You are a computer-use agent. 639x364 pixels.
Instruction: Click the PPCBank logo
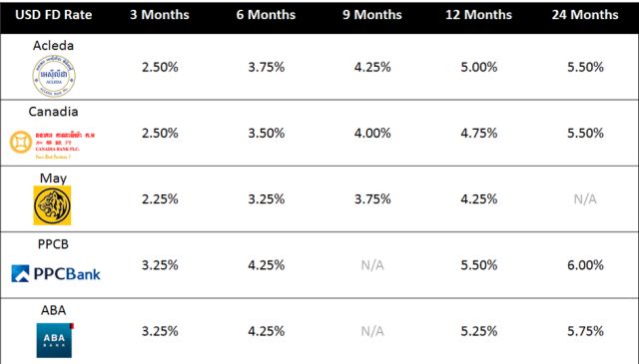56,273
